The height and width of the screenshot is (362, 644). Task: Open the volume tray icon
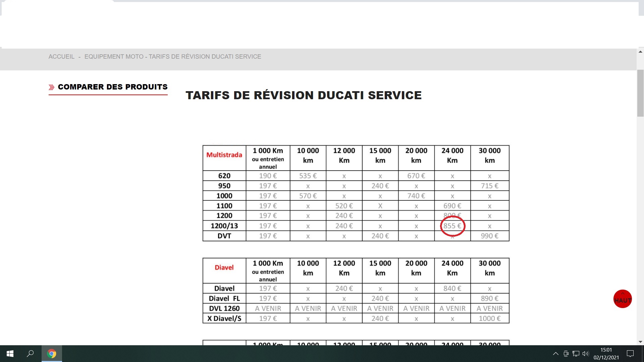[x=586, y=354]
